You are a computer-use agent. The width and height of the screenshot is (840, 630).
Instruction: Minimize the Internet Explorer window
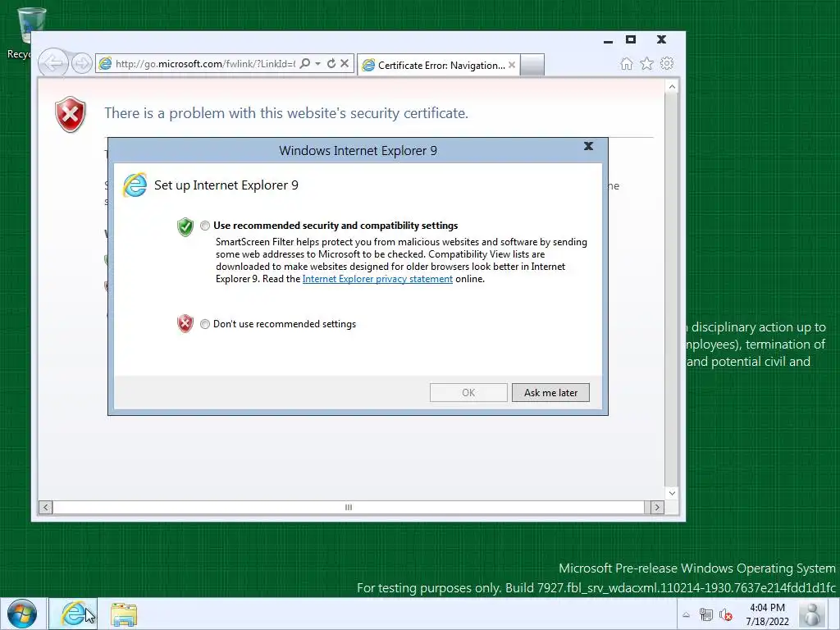(x=608, y=40)
